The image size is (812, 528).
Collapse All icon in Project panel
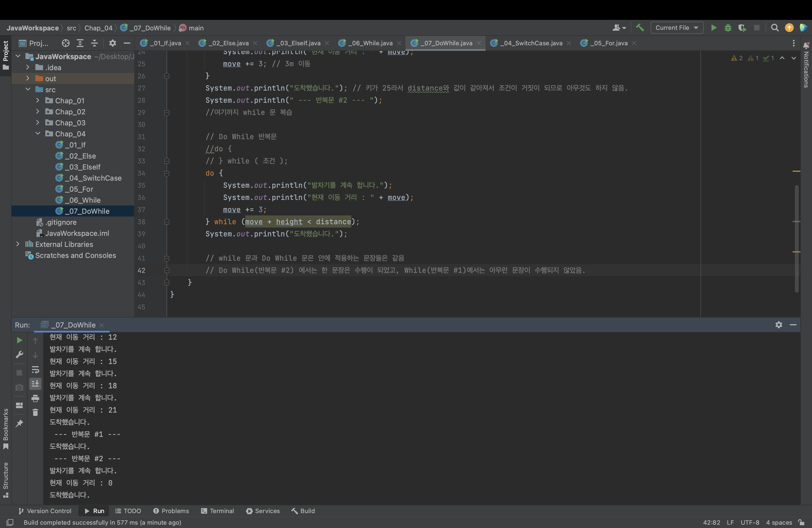[x=94, y=43]
